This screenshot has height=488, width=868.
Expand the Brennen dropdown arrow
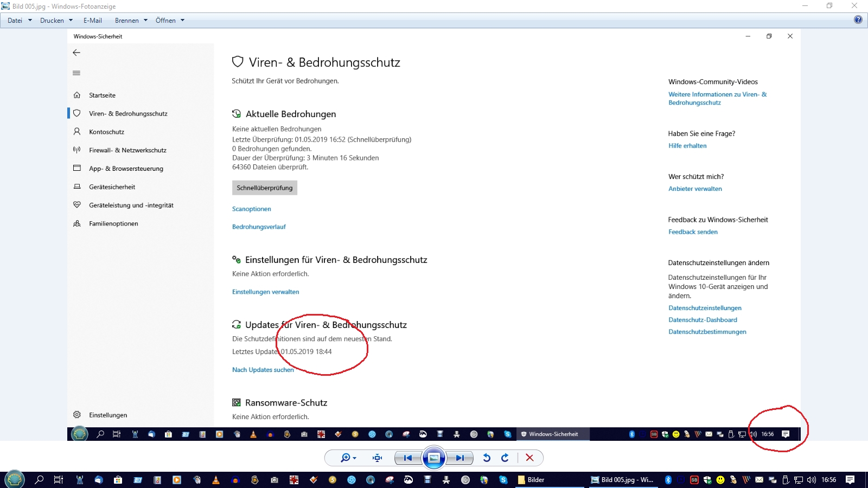[x=145, y=21]
